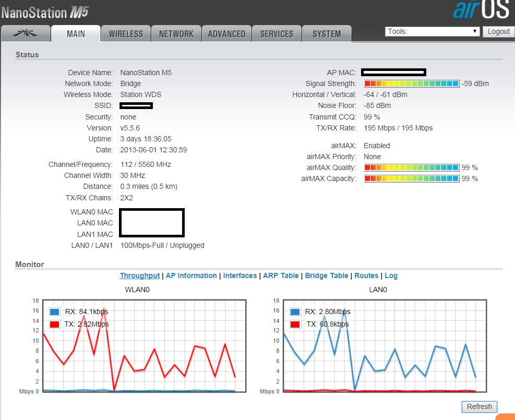Click the airMAX Priority value None

(372, 157)
